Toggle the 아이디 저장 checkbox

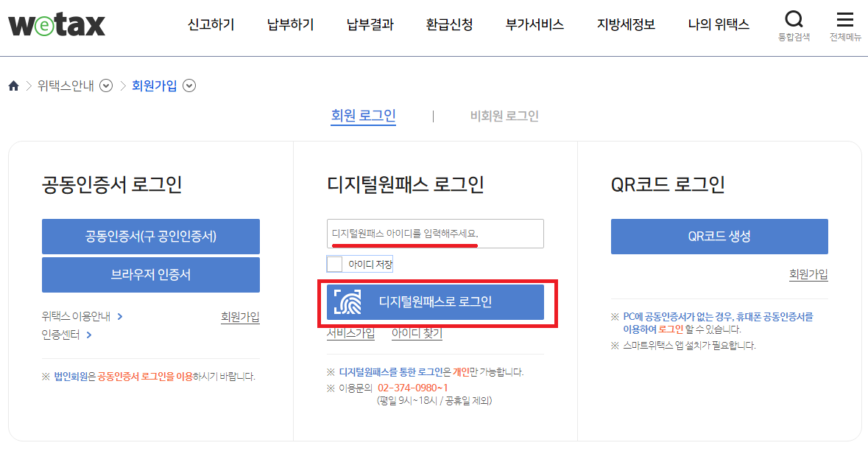(x=334, y=264)
